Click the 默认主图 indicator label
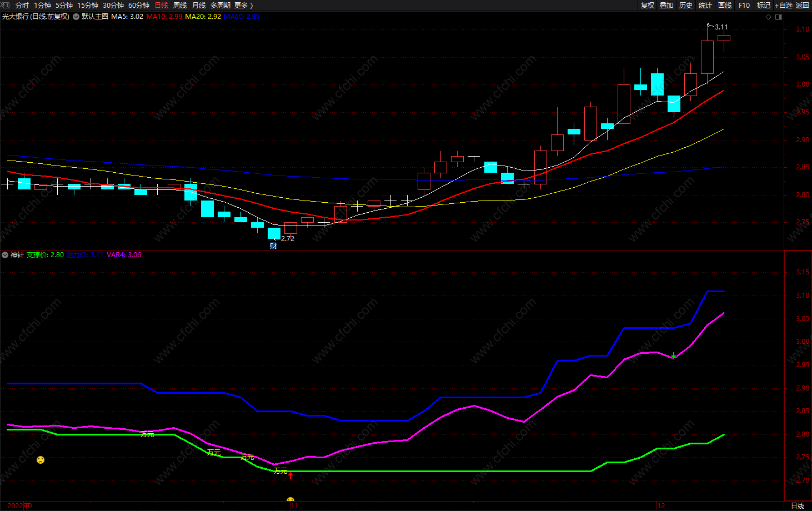 [95, 17]
